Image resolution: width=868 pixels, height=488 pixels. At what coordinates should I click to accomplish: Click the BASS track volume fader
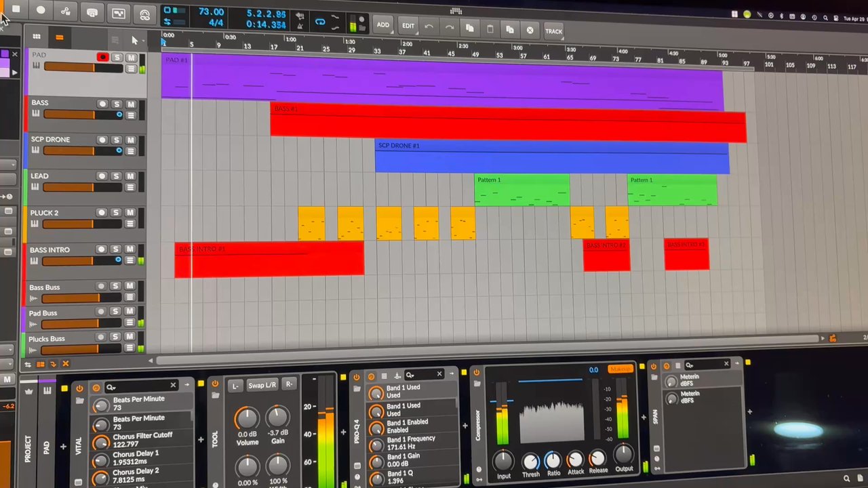pos(83,115)
